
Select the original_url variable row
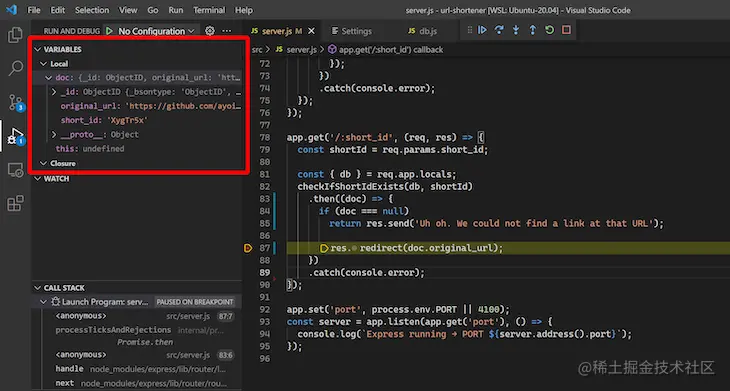[x=150, y=106]
